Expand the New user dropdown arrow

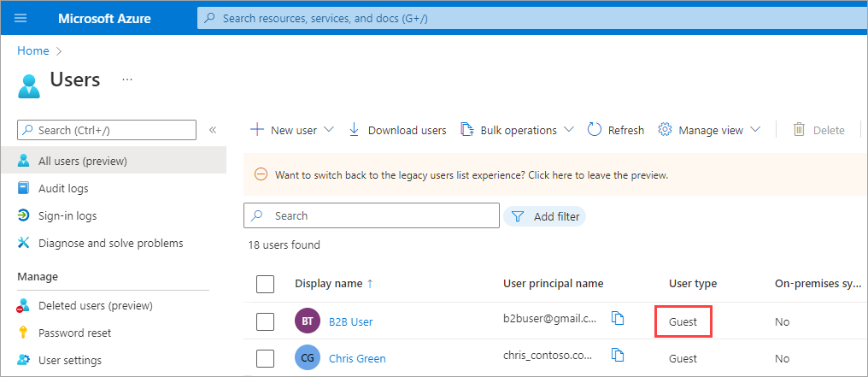[328, 130]
